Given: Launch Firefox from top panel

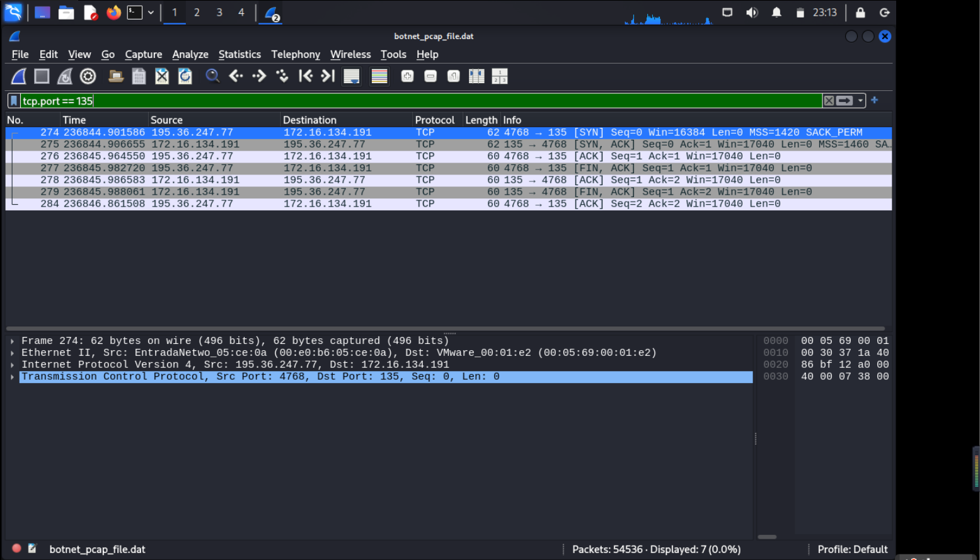Looking at the screenshot, I should [x=113, y=13].
